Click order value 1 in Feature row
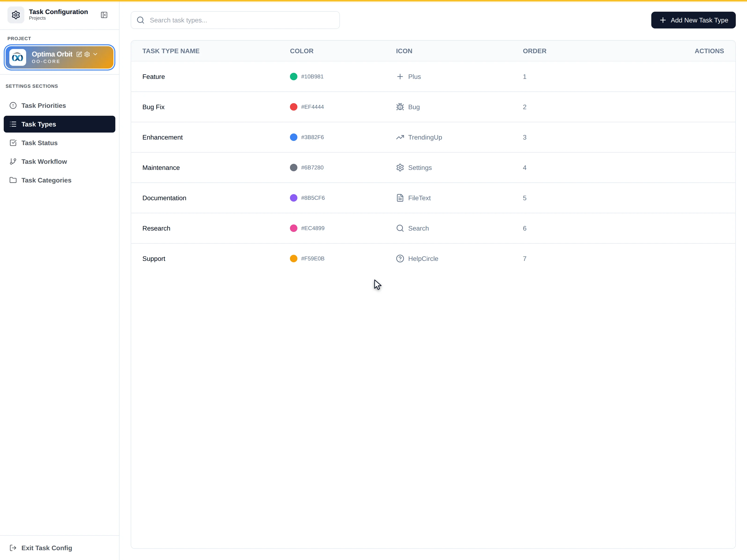The image size is (747, 560). pos(525,77)
